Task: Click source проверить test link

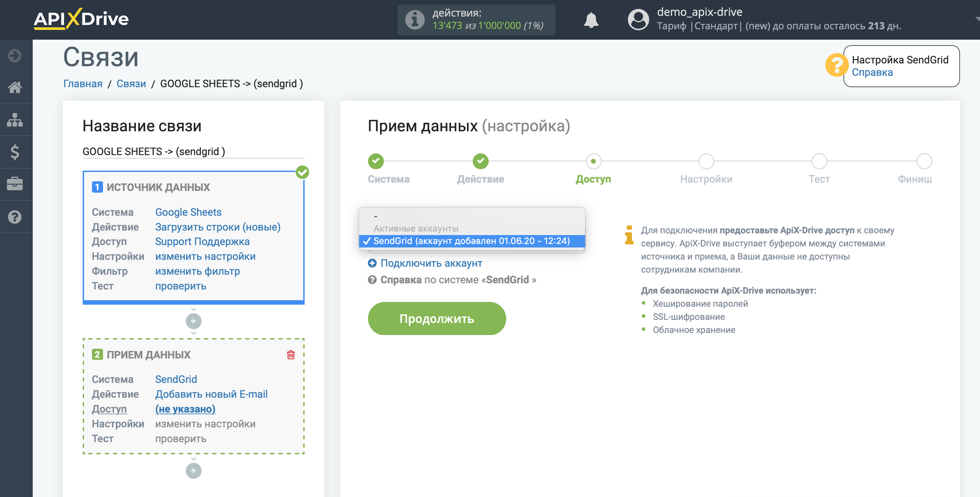Action: 181,286
